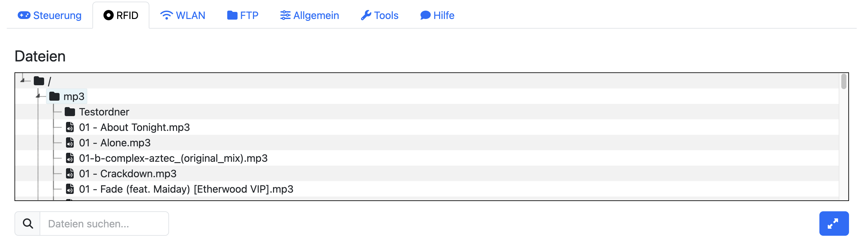Screen dimensions: 868x247
Task: Switch to the WLAN tab
Action: coord(183,15)
